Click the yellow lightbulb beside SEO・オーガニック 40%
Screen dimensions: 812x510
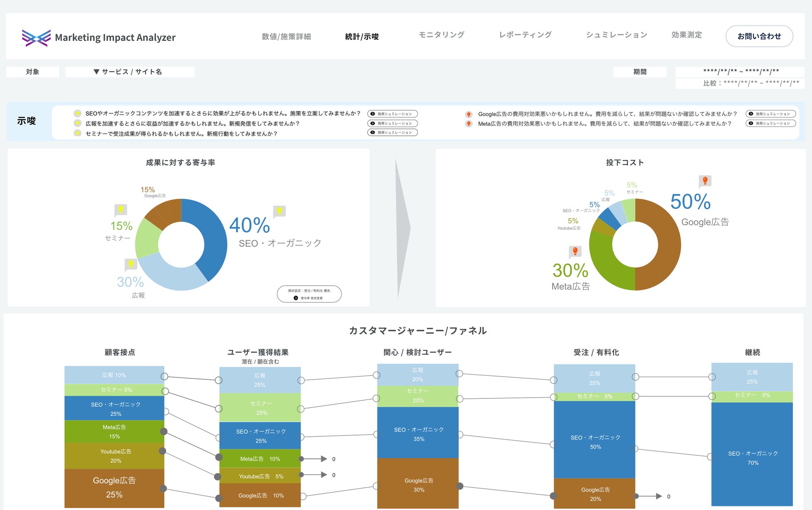click(279, 211)
